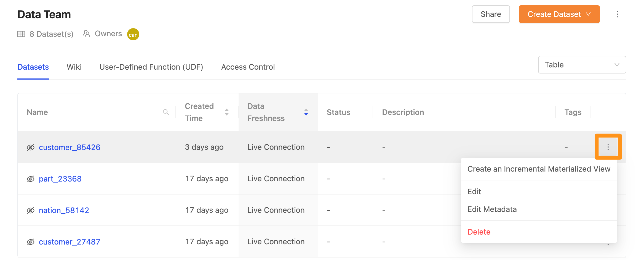This screenshot has height=260, width=644.
Task: Click the Tags column header
Action: point(573,112)
